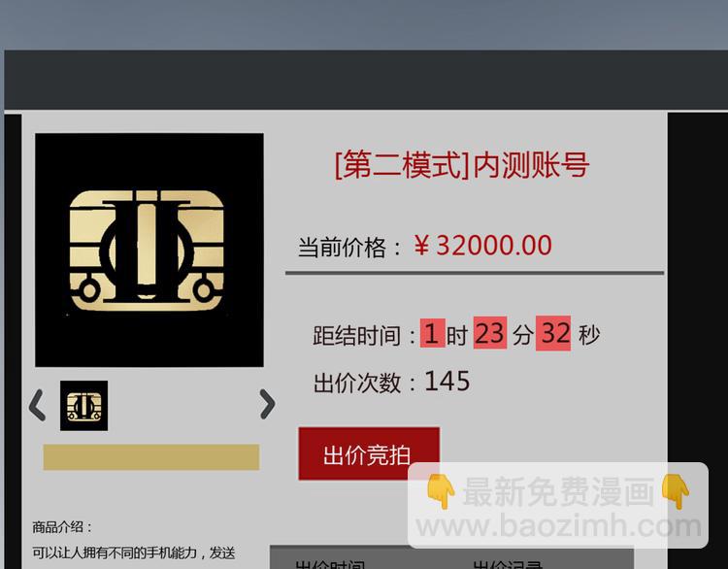
Task: Click the gold bar below thumbnails
Action: [151, 457]
